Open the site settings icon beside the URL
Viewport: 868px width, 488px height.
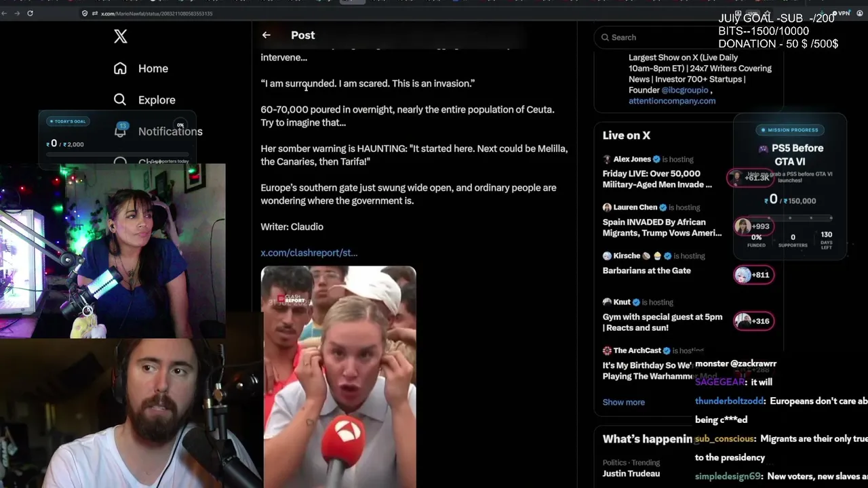click(95, 14)
